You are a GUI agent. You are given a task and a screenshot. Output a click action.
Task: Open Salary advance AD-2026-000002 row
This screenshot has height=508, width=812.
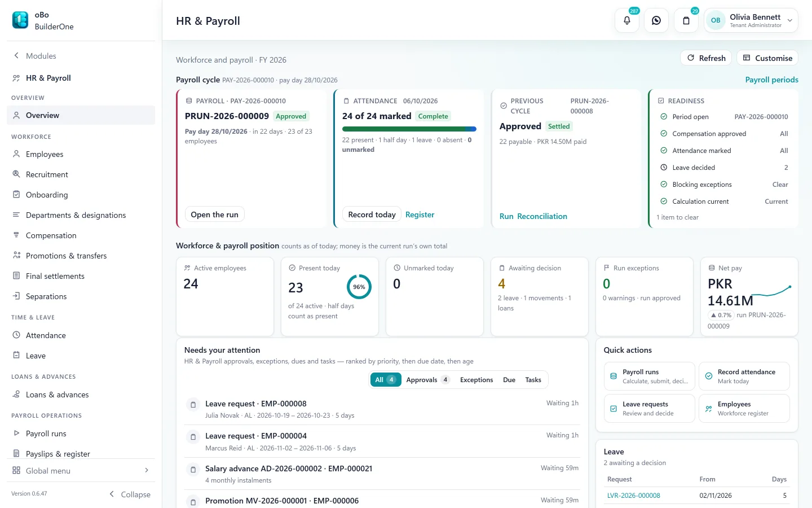coord(382,474)
